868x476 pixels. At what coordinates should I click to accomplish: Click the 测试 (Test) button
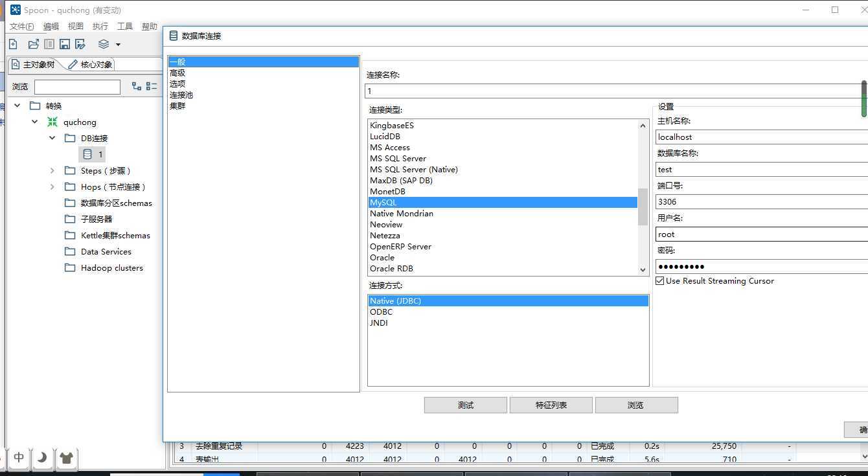point(465,405)
